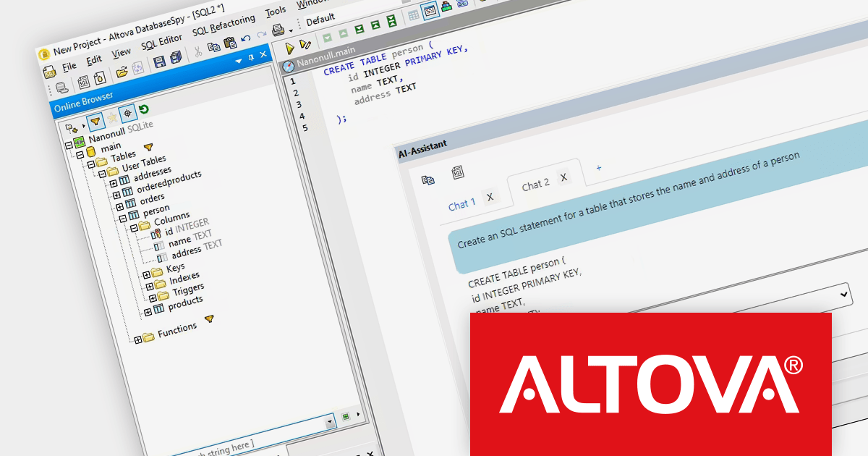Switch to the Chat 1 tab
Image resolution: width=868 pixels, height=456 pixels.
click(462, 205)
